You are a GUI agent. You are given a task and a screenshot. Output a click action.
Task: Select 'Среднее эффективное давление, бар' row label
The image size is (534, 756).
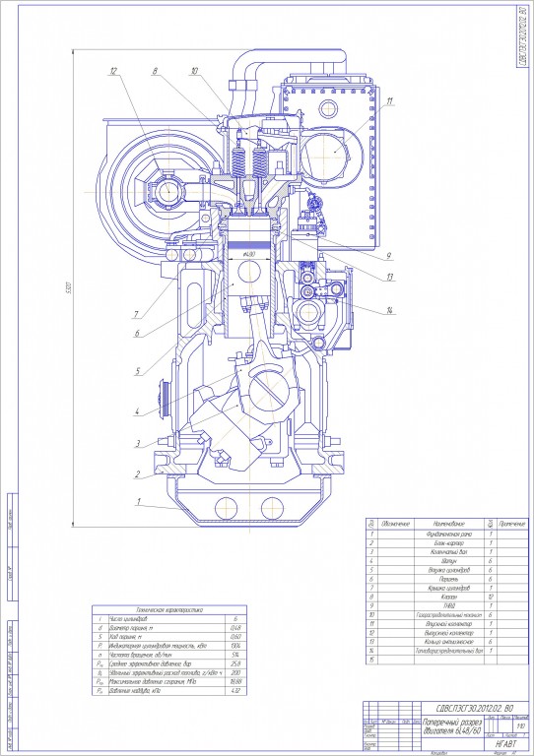click(x=150, y=663)
